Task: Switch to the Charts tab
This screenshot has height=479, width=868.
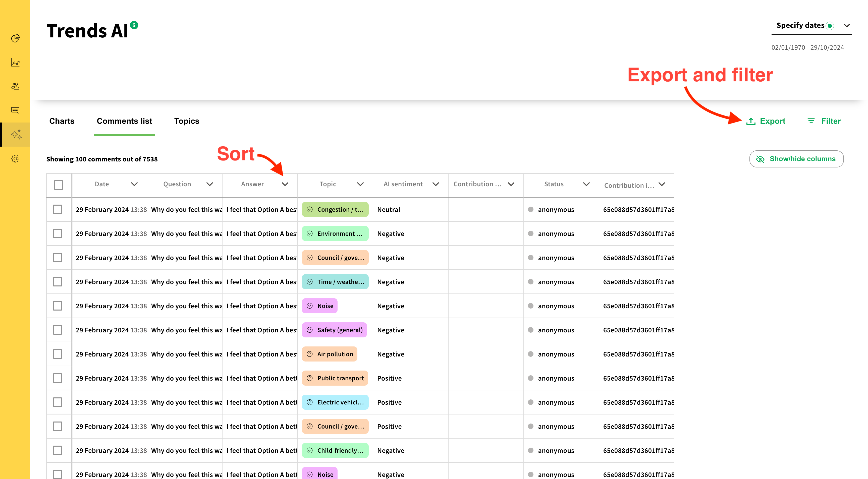Action: click(x=62, y=121)
